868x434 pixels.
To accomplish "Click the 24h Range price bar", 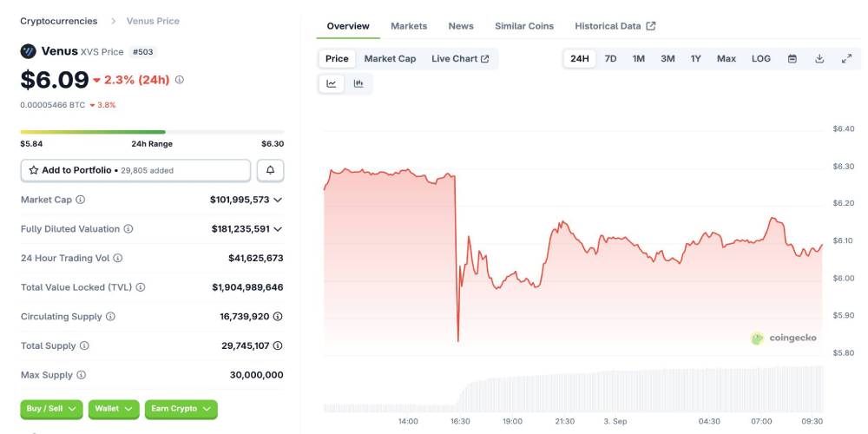I will (152, 132).
